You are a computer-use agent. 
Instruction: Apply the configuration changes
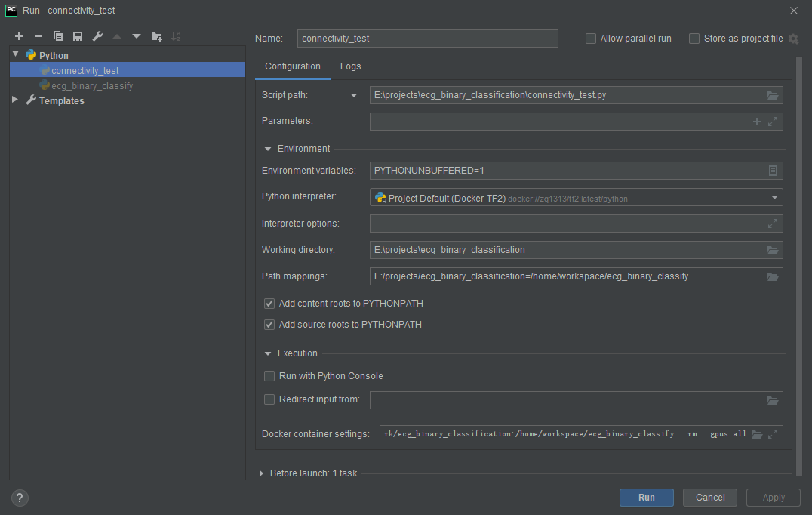pyautogui.click(x=773, y=497)
